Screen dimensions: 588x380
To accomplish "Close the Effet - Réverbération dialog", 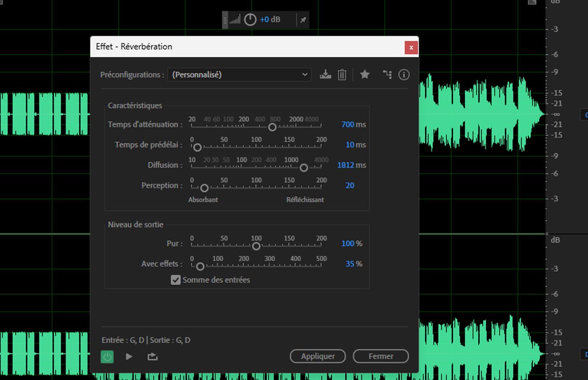I will coord(411,47).
